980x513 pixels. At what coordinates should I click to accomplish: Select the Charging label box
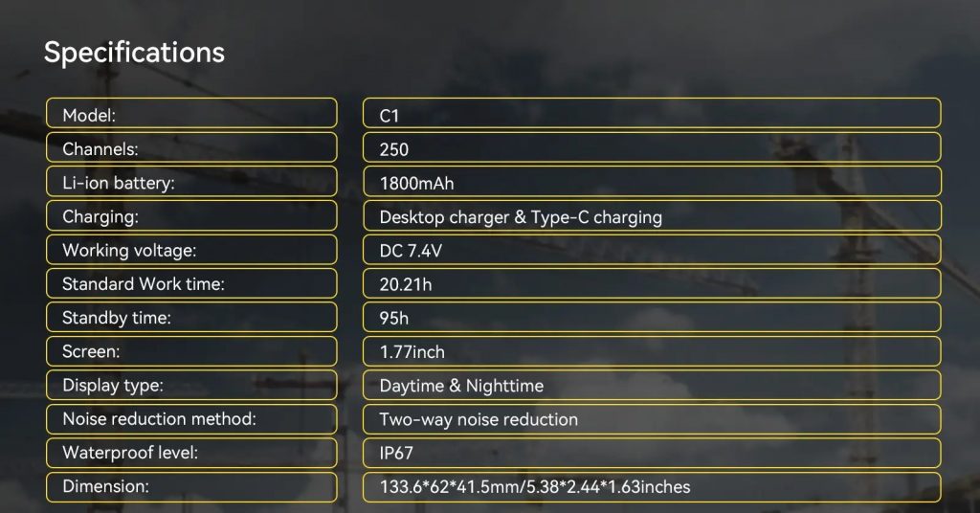[x=191, y=214]
